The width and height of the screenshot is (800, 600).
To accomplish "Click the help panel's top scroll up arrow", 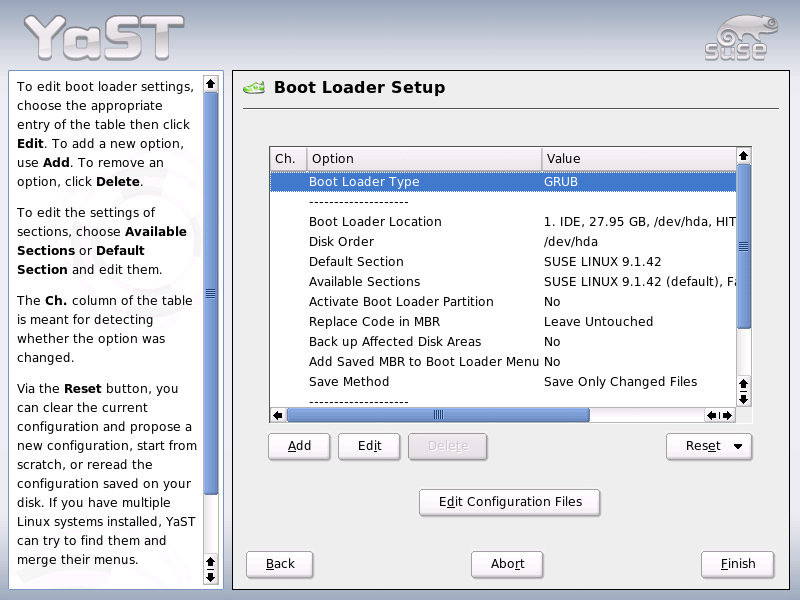I will click(210, 83).
